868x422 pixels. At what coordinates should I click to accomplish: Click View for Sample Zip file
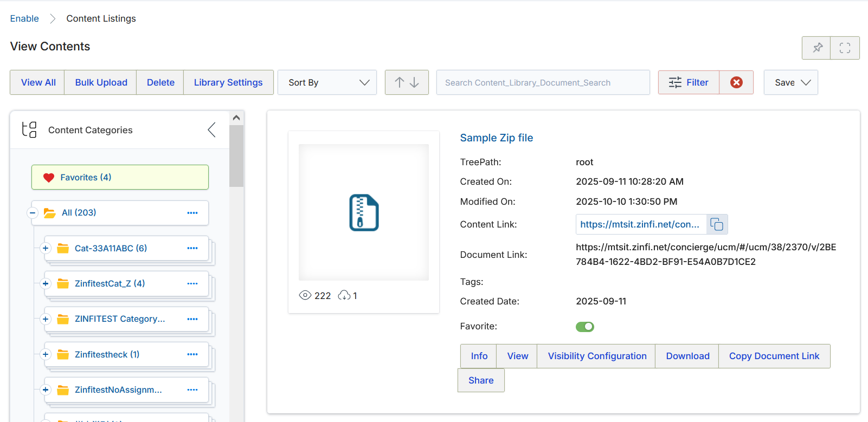tap(517, 356)
